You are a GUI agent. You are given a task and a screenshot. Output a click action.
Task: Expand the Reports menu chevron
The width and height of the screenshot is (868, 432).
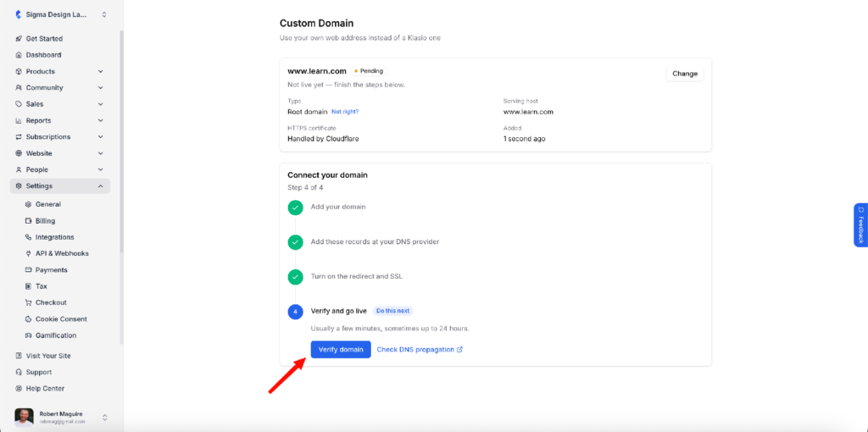(x=100, y=120)
